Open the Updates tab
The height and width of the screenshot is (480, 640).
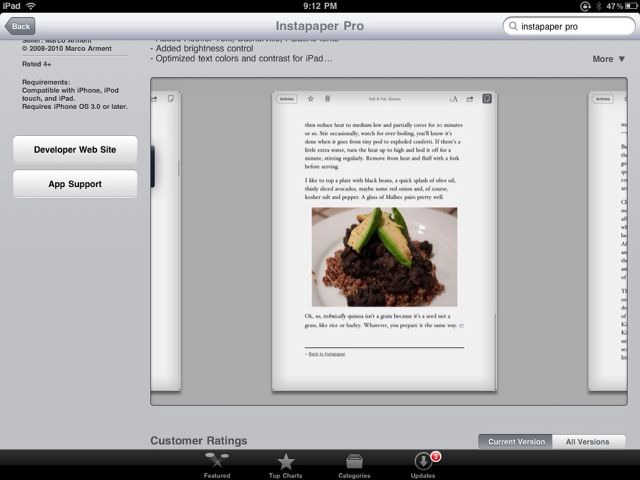[x=423, y=465]
